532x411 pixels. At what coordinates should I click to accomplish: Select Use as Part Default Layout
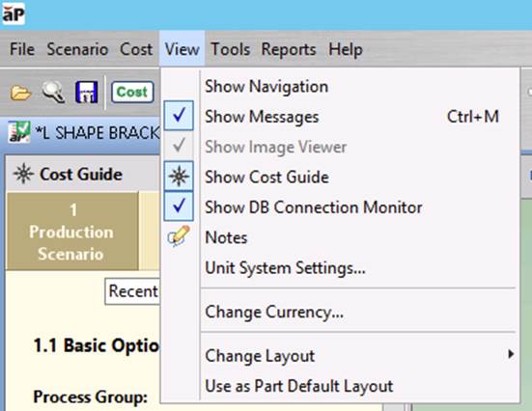tap(340, 386)
